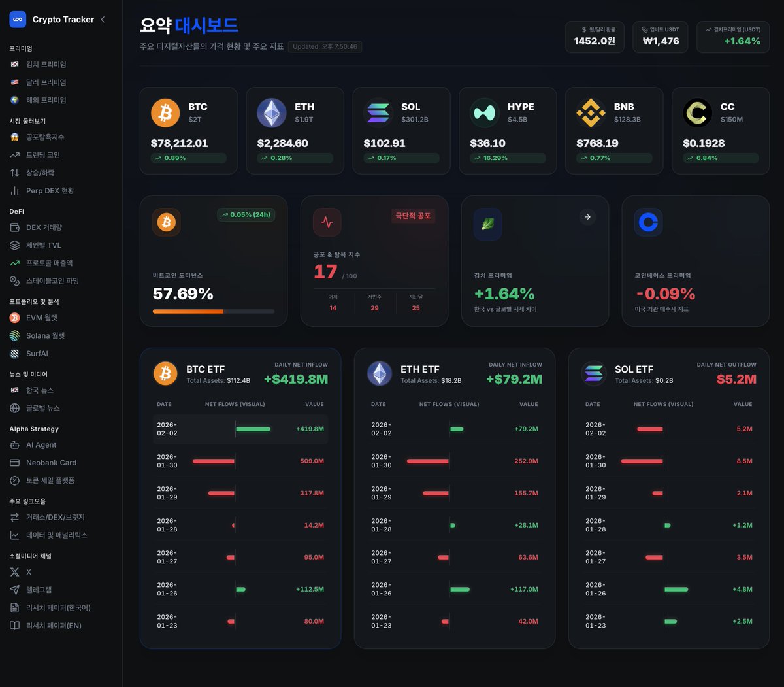
Task: Click the arrow button on 김치 프리미엄 card
Action: coord(587,217)
